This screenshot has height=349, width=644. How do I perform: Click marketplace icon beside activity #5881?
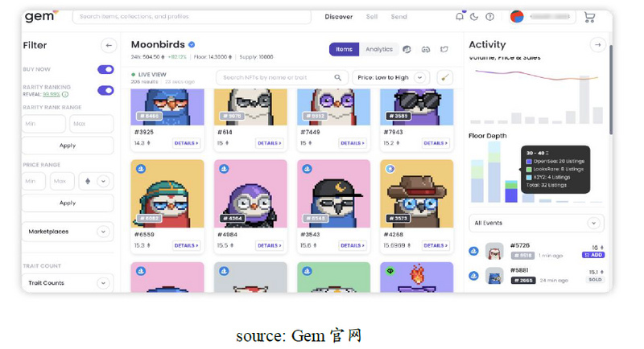473,276
